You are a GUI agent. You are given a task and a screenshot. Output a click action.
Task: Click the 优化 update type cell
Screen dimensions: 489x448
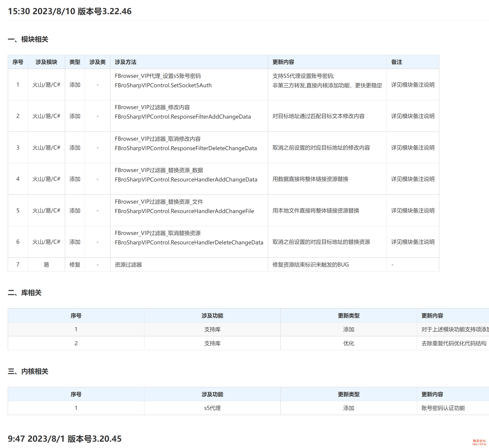348,343
